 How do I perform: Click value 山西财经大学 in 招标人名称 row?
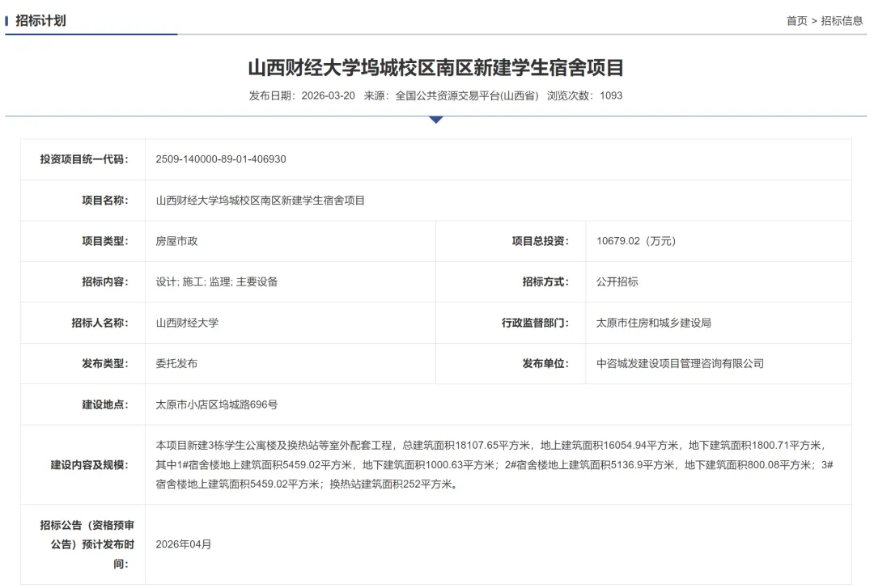pos(187,323)
